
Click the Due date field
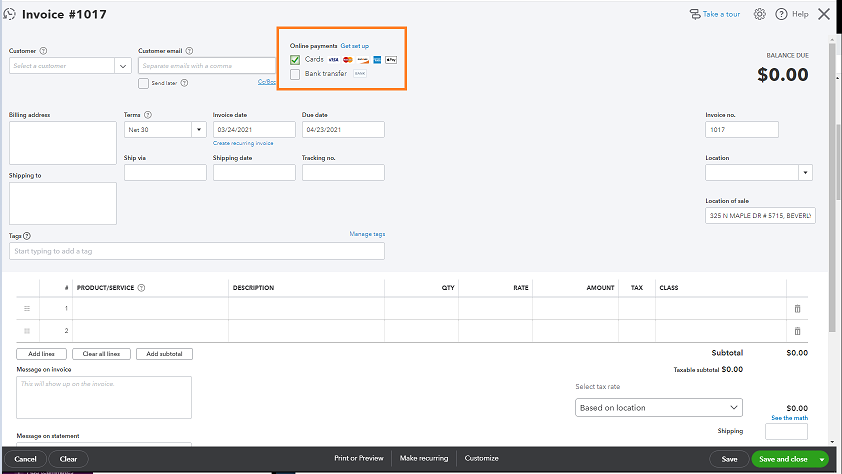coord(343,129)
